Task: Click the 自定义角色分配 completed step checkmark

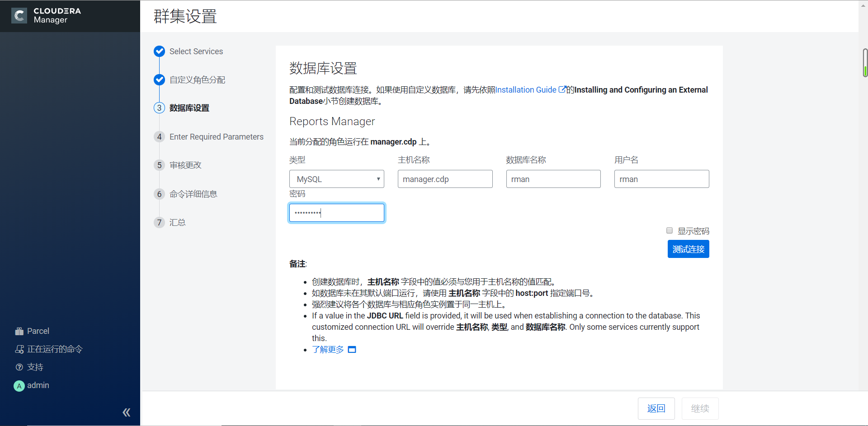Action: coord(159,80)
